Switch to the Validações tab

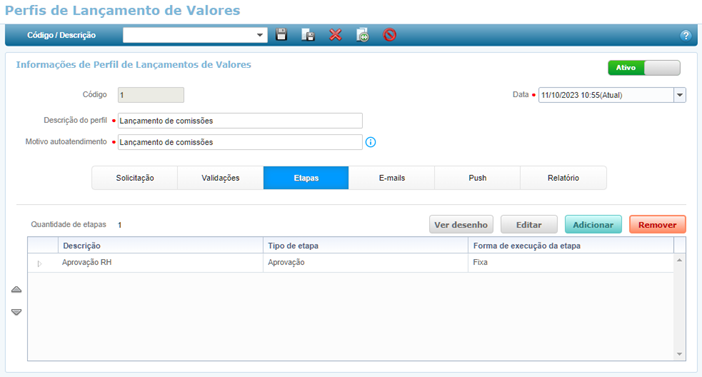pos(220,178)
